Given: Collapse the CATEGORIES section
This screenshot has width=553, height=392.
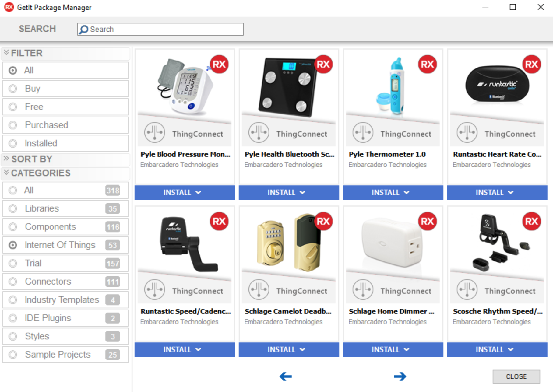Looking at the screenshot, I should pyautogui.click(x=65, y=173).
